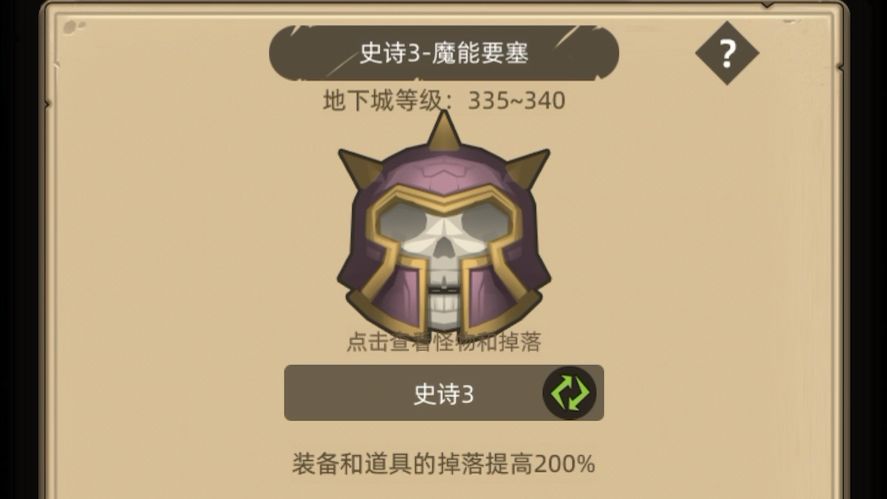Click the green swap arrows icon
887x499 pixels.
[569, 392]
